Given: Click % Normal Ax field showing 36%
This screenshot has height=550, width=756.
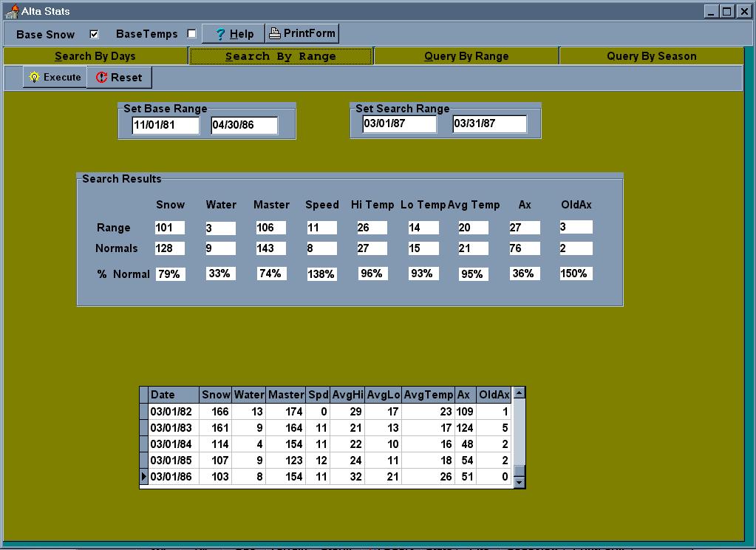Looking at the screenshot, I should (x=525, y=274).
